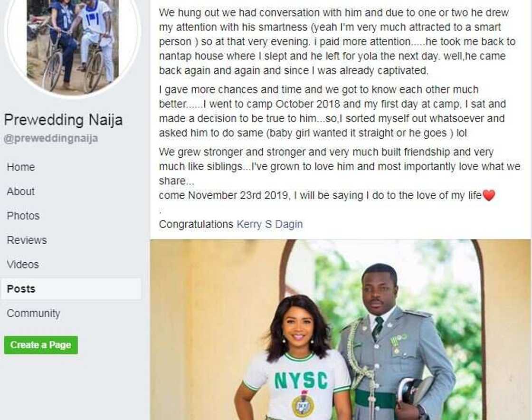Click the Prewedding Naija page title
532x420 pixels.
pyautogui.click(x=63, y=120)
